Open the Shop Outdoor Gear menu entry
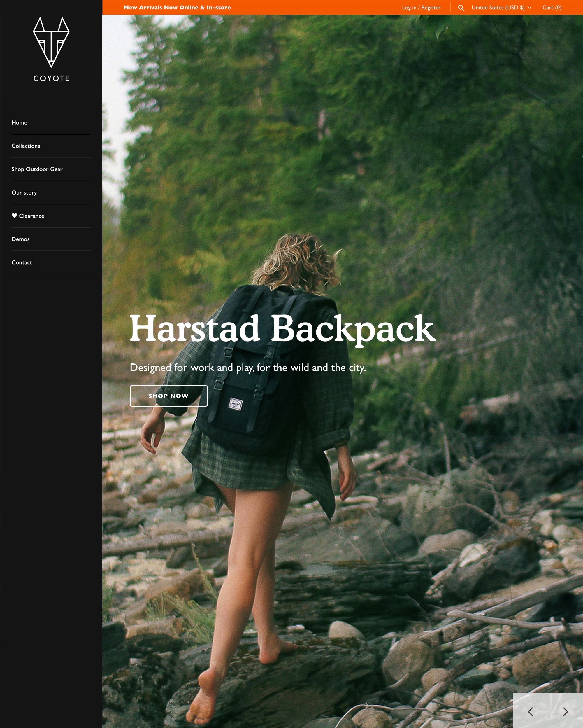This screenshot has height=728, width=583. (x=37, y=169)
